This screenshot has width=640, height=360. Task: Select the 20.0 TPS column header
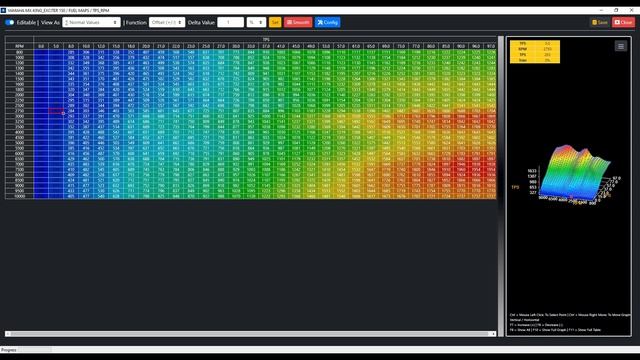pyautogui.click(x=146, y=47)
